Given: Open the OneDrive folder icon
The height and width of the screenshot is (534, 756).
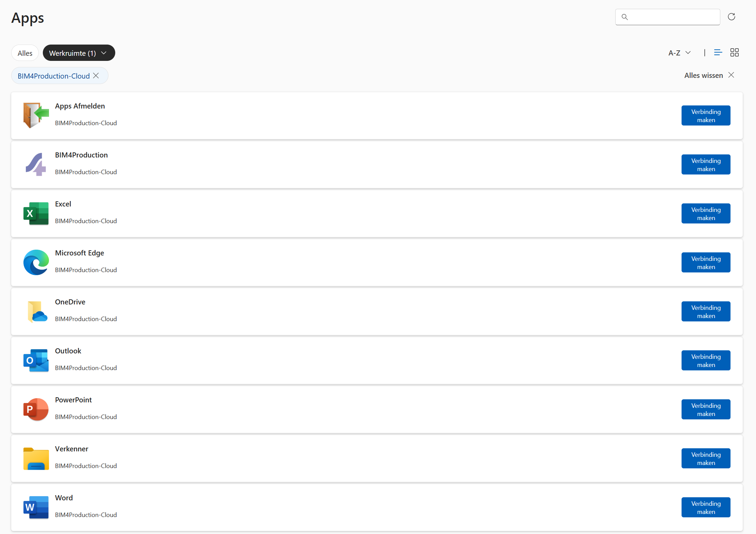Looking at the screenshot, I should (36, 311).
